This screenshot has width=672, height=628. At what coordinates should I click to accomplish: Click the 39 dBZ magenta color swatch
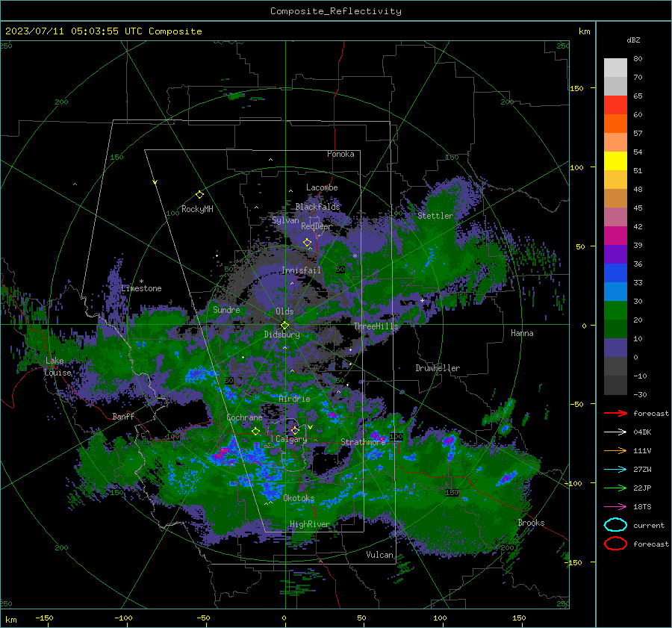coord(615,236)
